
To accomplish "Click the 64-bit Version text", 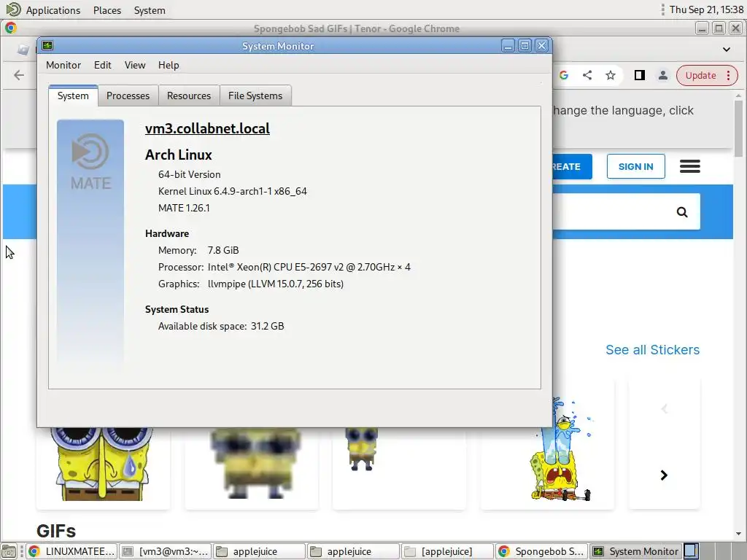I will point(189,175).
